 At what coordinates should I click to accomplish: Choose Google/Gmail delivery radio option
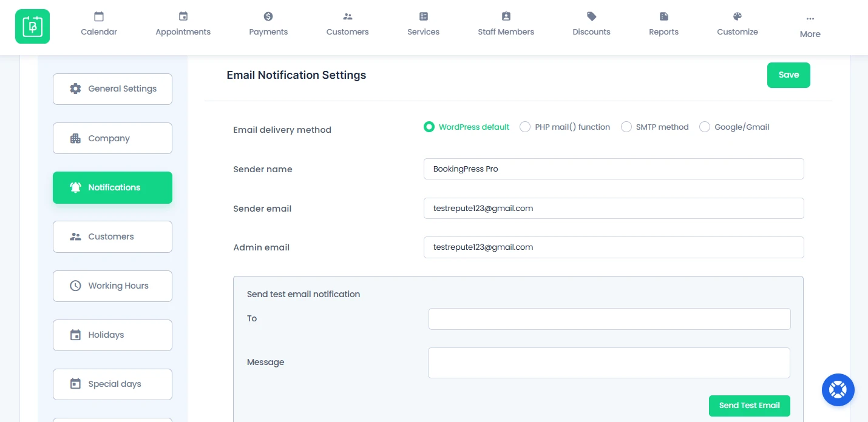point(734,127)
